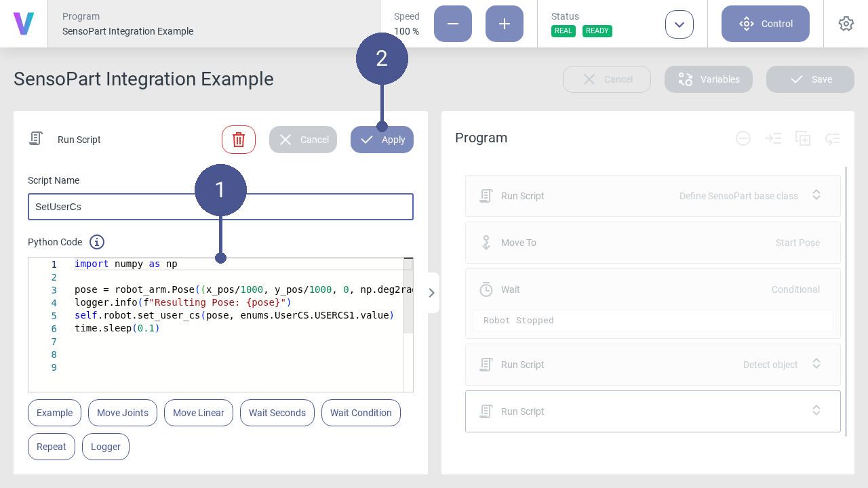
Task: Insert the Wait Seconds snippet
Action: point(277,413)
